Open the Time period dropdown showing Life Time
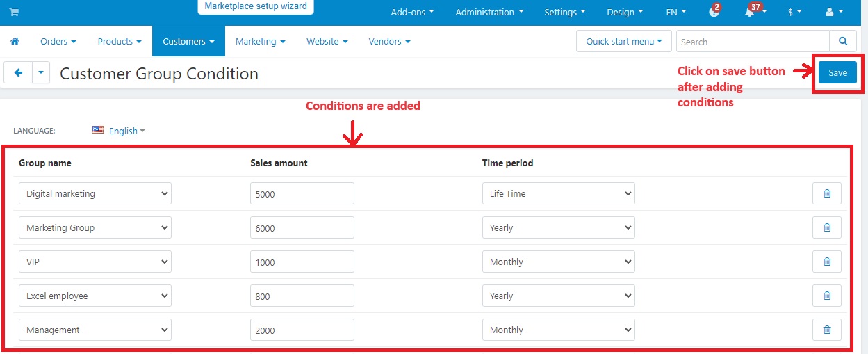868x354 pixels. [558, 193]
